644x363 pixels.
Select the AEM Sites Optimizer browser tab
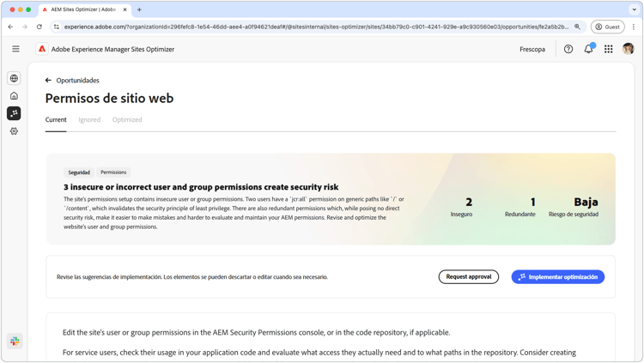coord(85,9)
